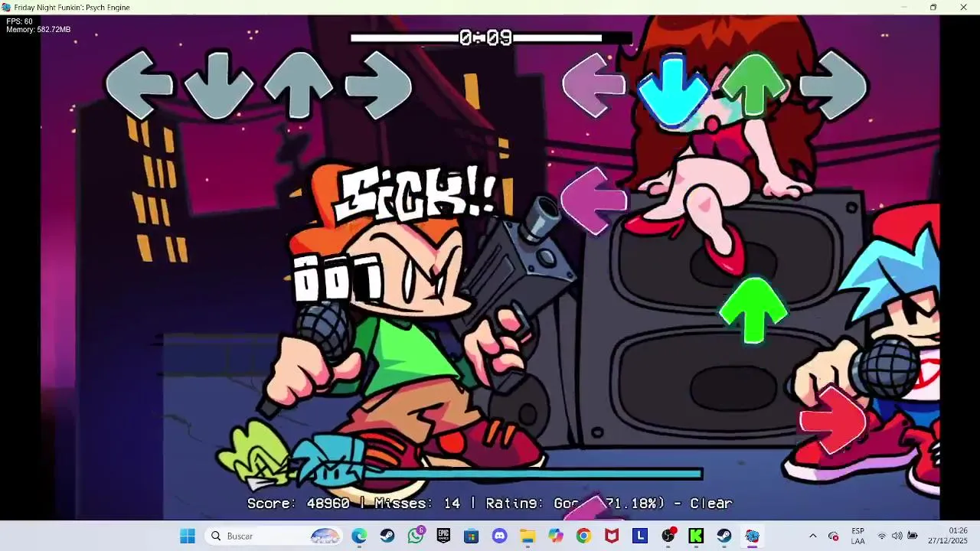Click the 001 combo counter
Image resolution: width=980 pixels, height=551 pixels.
(x=338, y=279)
